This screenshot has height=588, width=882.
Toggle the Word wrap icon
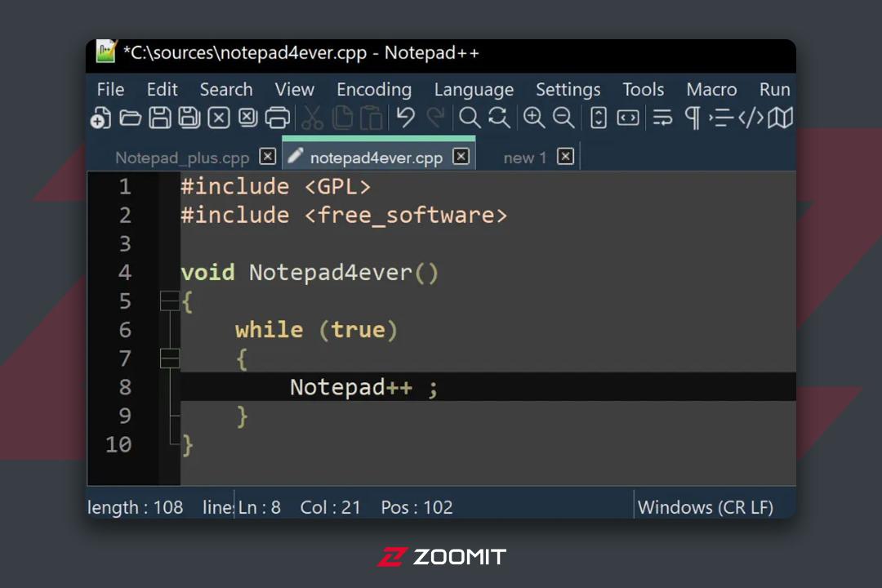pyautogui.click(x=662, y=118)
